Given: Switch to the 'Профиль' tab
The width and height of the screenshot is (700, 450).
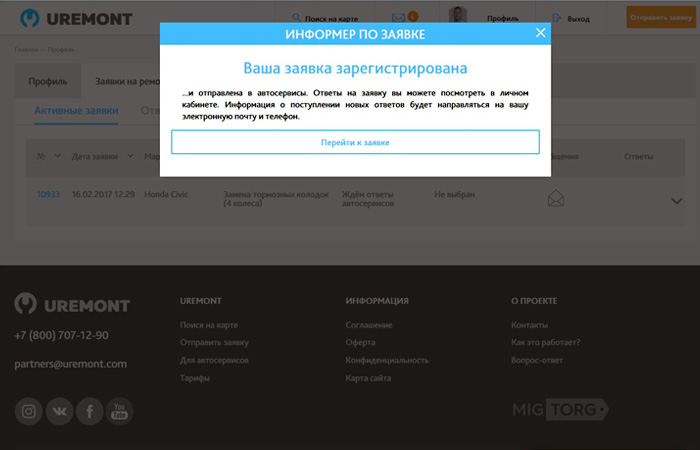Looking at the screenshot, I should tap(48, 81).
